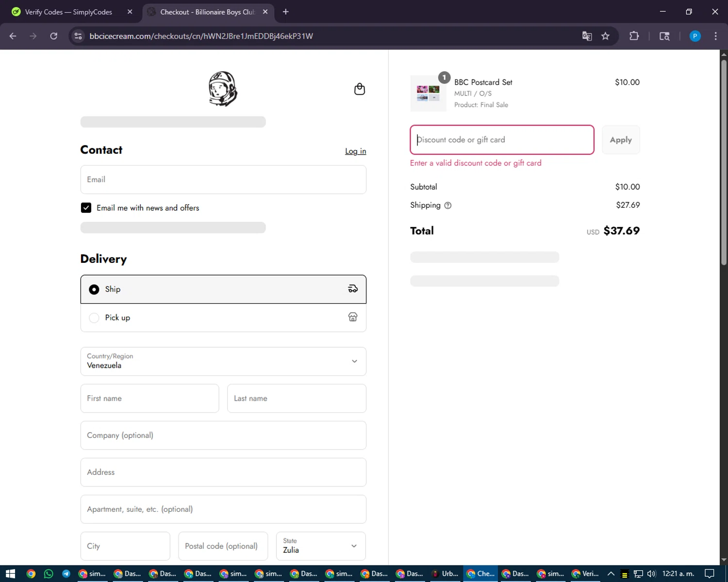Reload the checkout page
This screenshot has height=582, width=728.
(54, 36)
